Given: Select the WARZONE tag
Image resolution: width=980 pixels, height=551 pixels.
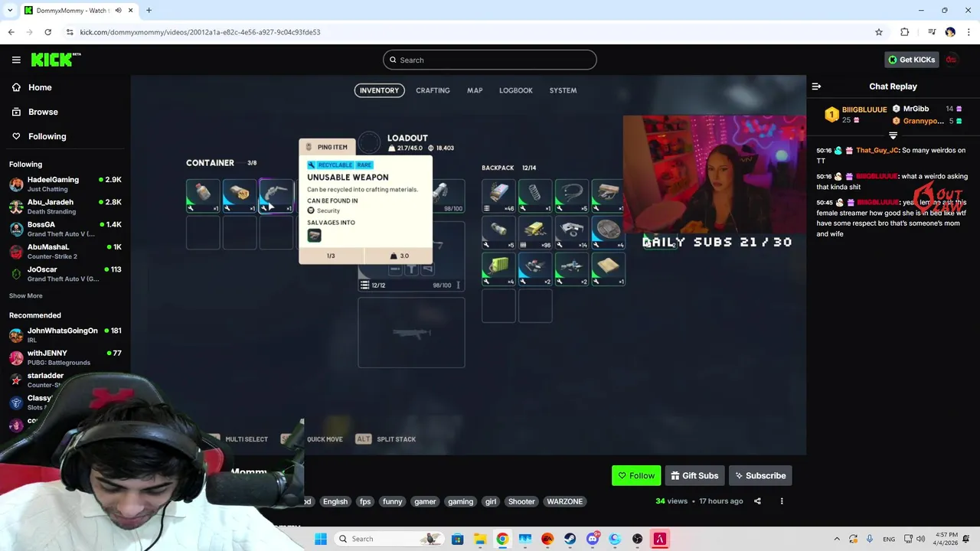Looking at the screenshot, I should (x=564, y=501).
